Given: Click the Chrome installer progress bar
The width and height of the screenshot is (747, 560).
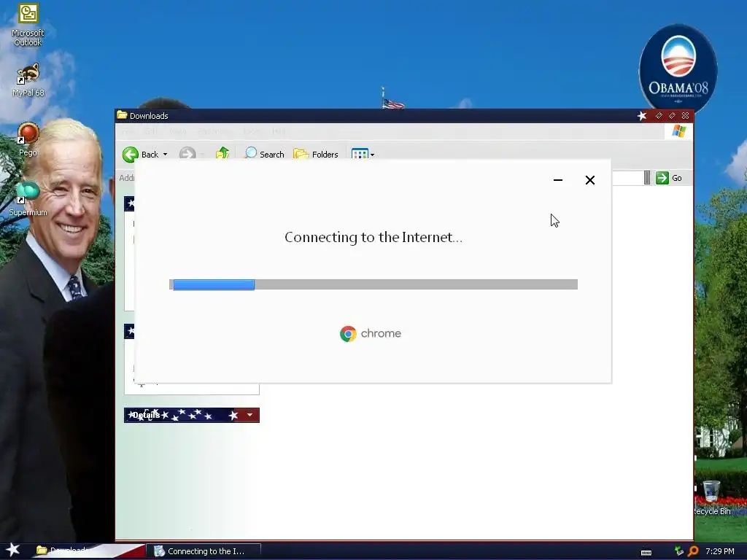Looking at the screenshot, I should [373, 284].
